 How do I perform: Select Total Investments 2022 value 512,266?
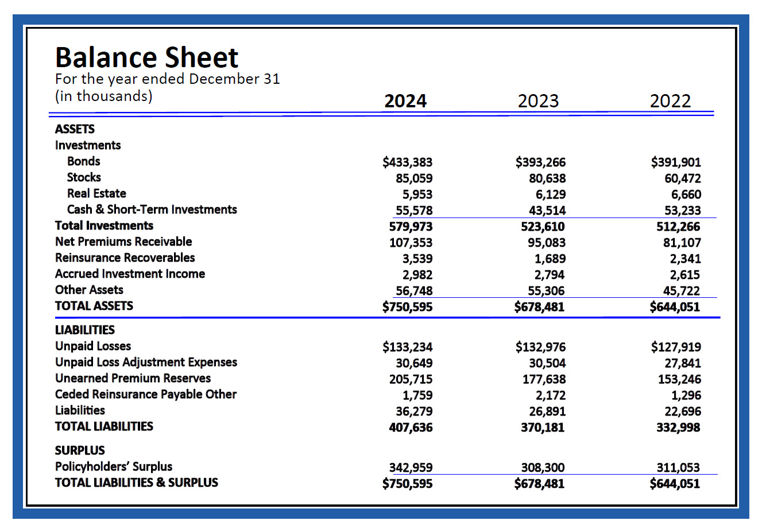[x=678, y=227]
